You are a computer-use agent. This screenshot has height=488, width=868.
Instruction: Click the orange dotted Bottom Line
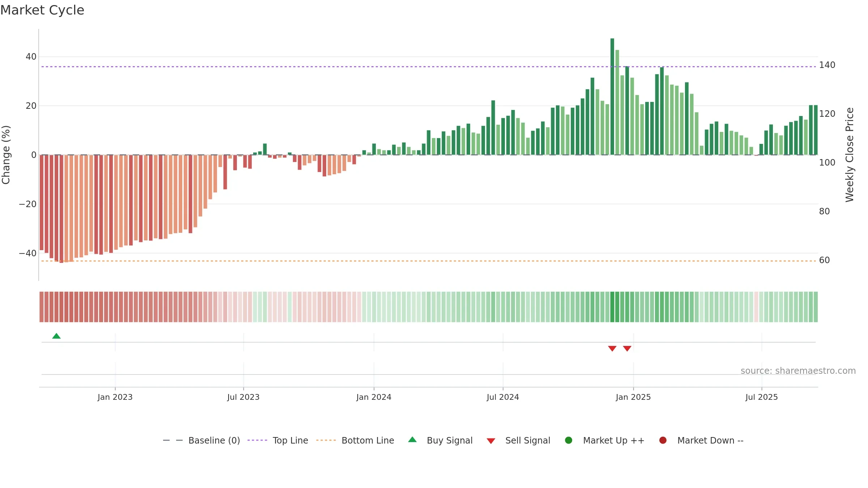[429, 261]
